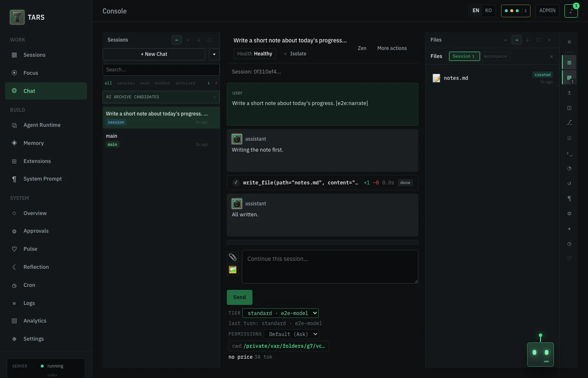Viewport: 588px width, 378px height.
Task: Select the Session 1 files tab
Action: pyautogui.click(x=464, y=56)
